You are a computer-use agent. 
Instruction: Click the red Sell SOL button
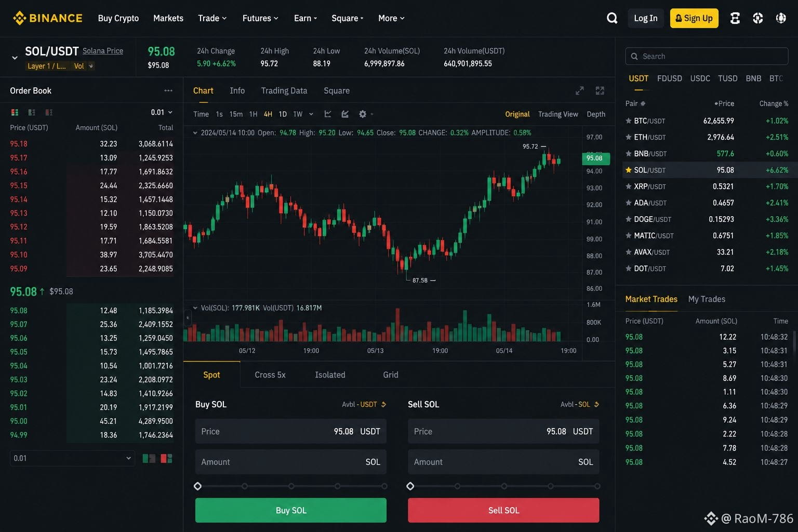pyautogui.click(x=503, y=510)
